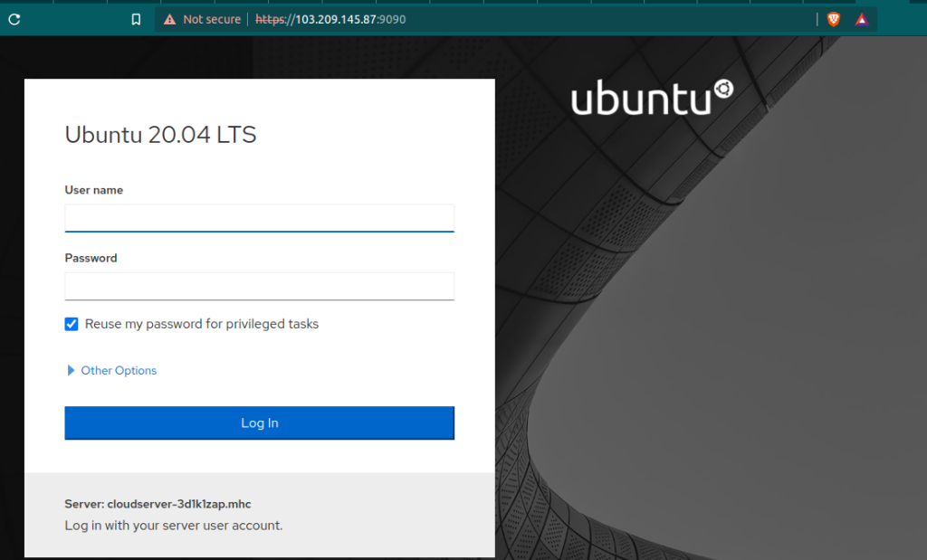Click the blue Log In button

(260, 423)
